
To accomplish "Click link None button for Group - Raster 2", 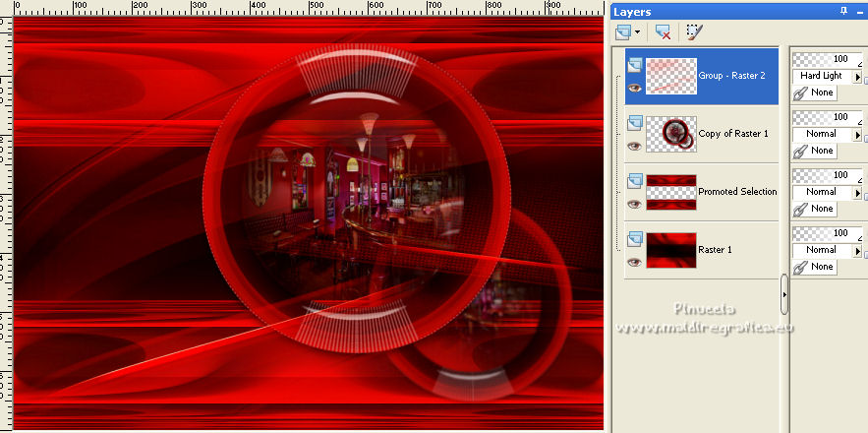I will pos(814,93).
